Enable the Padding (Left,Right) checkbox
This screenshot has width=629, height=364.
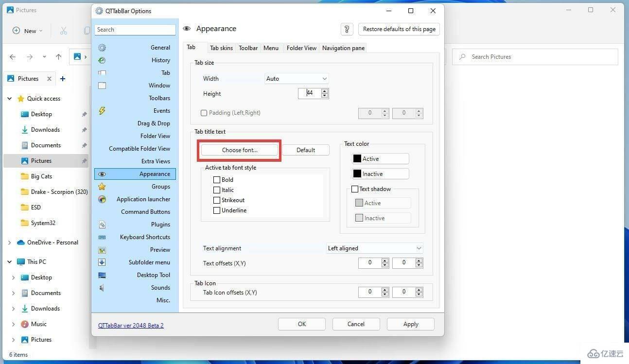pyautogui.click(x=204, y=113)
